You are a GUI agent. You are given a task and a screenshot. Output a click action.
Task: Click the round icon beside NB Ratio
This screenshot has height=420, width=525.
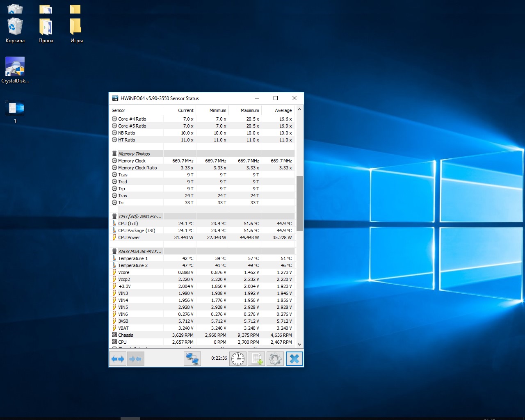pyautogui.click(x=114, y=133)
